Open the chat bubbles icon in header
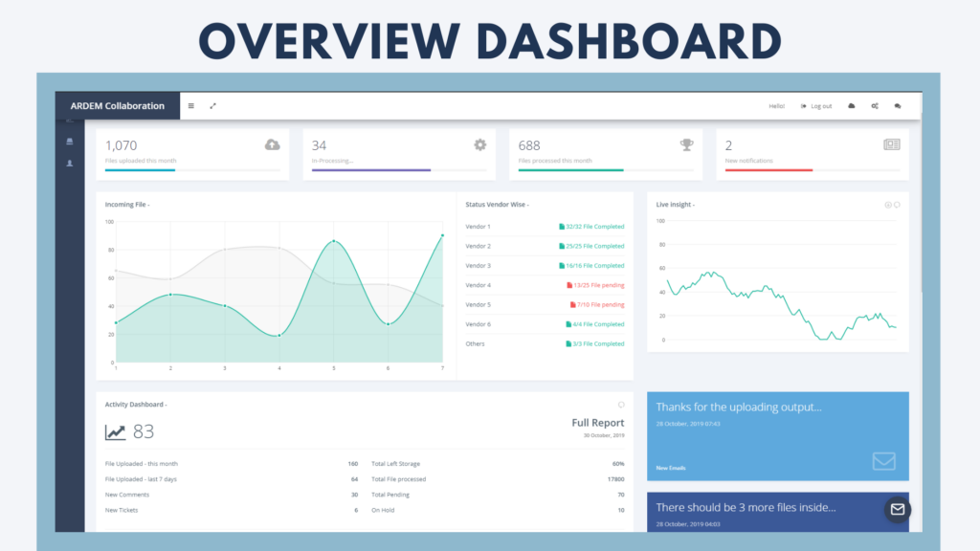980x551 pixels. coord(898,106)
